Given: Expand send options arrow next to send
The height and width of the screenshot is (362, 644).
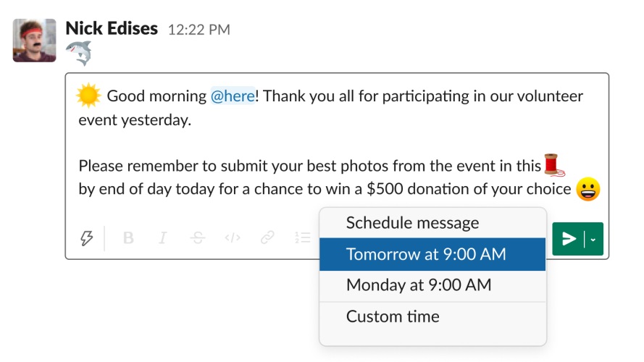Looking at the screenshot, I should point(593,239).
